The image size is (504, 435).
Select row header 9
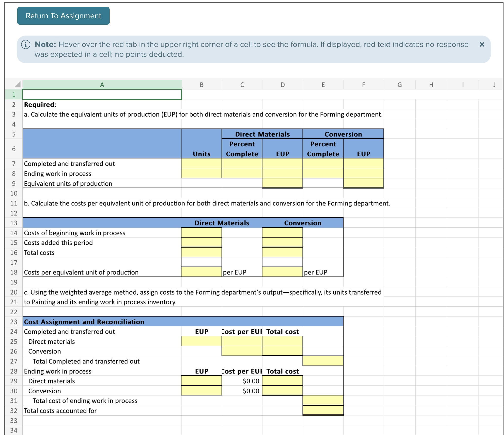pyautogui.click(x=14, y=183)
